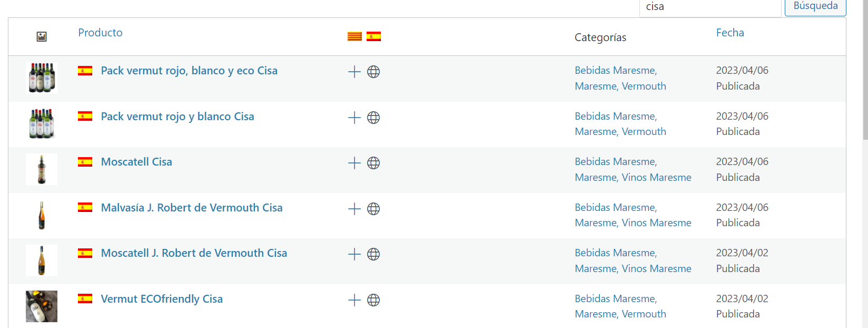The height and width of the screenshot is (328, 868).
Task: Click the Pack vermut rojo y blanco thumbnail
Action: coord(42,123)
